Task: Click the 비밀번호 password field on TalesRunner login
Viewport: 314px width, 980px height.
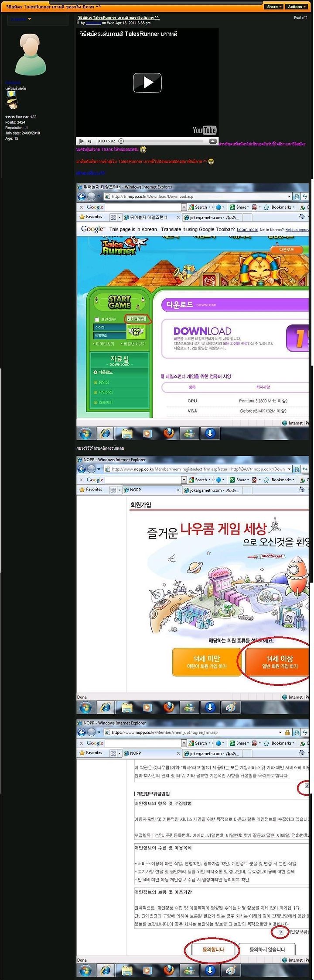Action: (109, 335)
